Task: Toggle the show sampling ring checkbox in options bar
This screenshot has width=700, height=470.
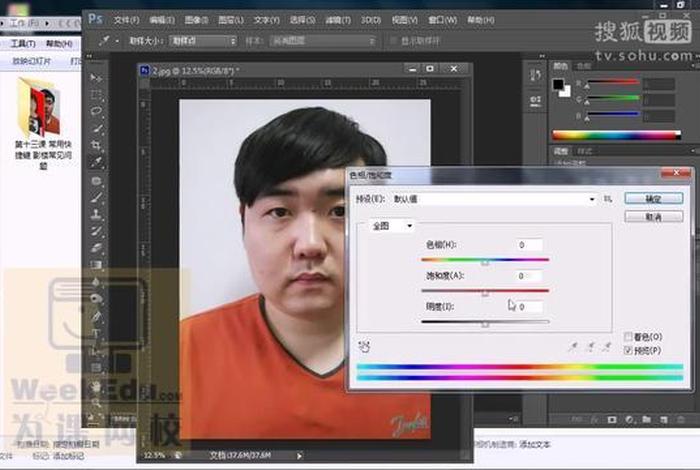Action: click(x=393, y=41)
